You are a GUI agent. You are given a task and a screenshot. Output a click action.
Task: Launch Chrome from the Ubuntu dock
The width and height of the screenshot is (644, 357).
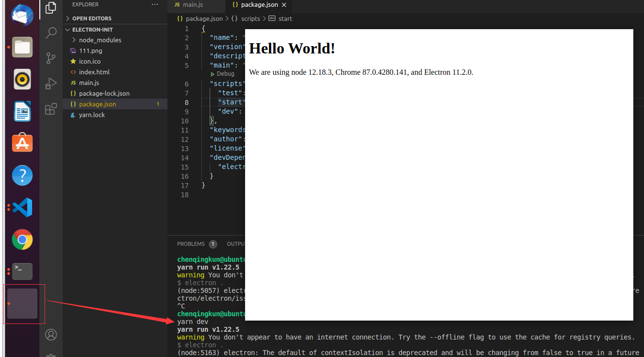click(x=22, y=239)
